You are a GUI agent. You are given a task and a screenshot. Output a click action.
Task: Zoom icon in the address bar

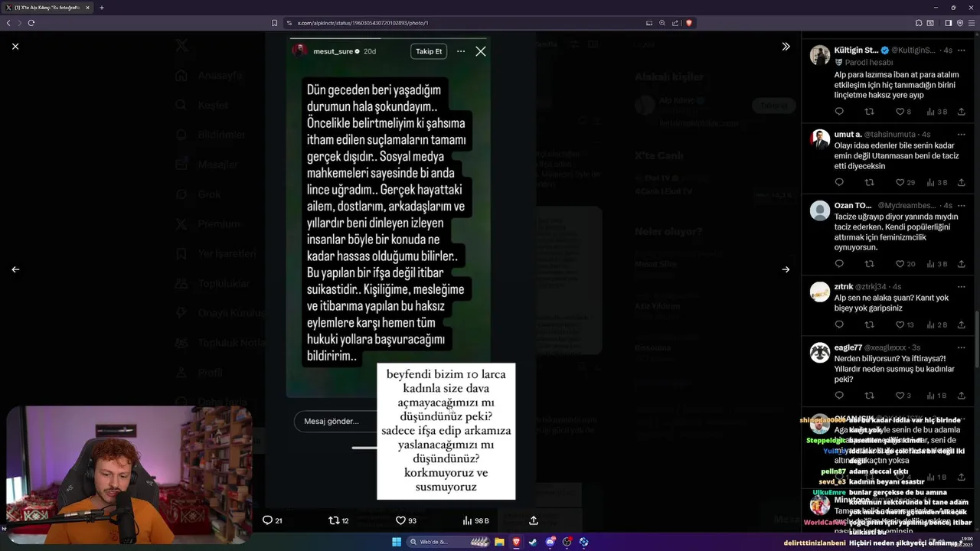click(662, 23)
